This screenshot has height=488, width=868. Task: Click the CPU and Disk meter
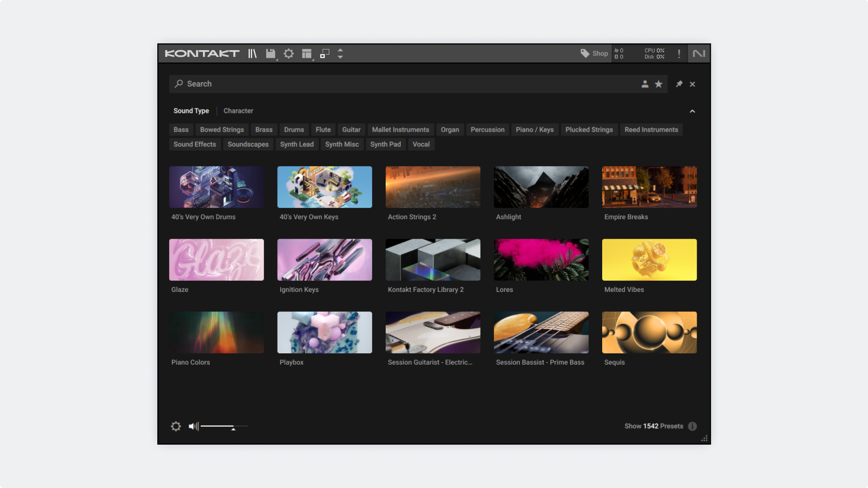654,54
